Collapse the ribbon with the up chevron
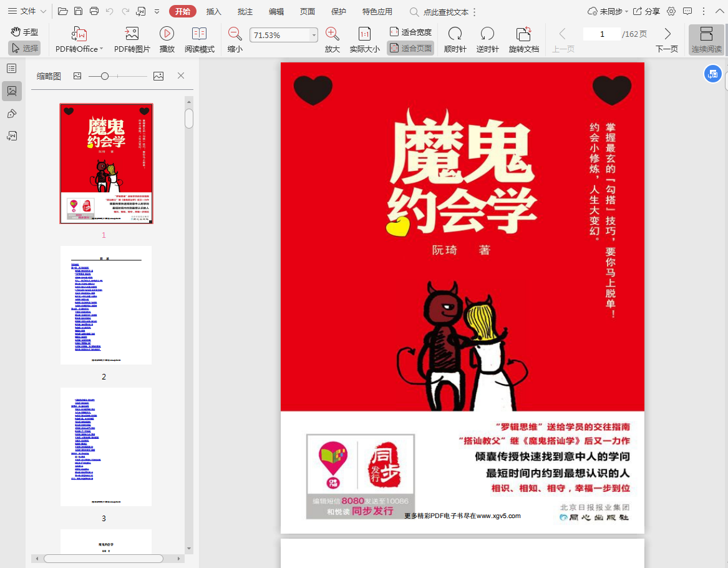 click(719, 11)
